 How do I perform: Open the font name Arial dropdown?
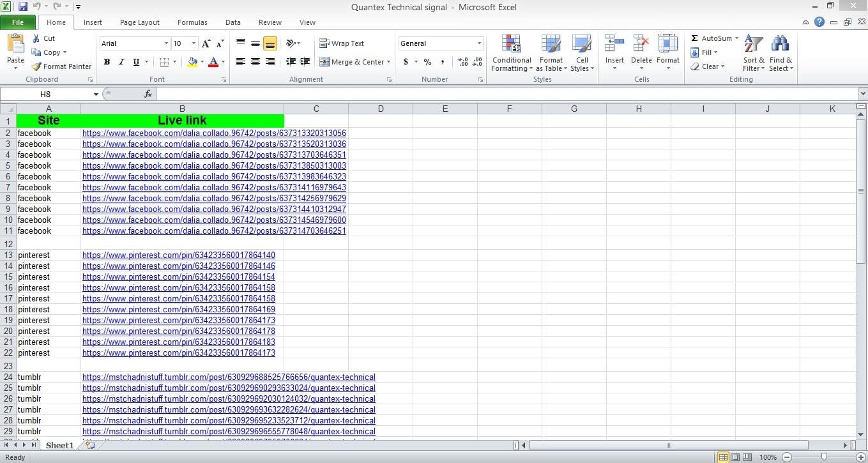click(x=166, y=43)
